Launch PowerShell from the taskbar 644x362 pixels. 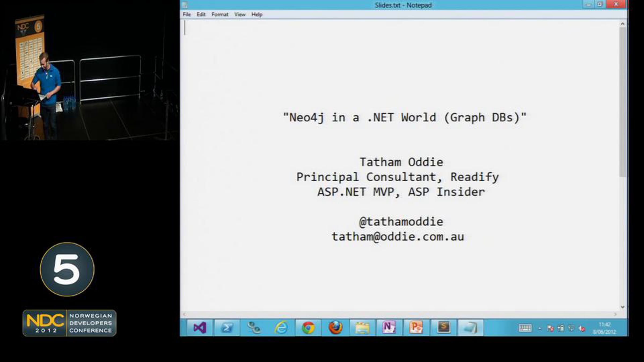[227, 327]
